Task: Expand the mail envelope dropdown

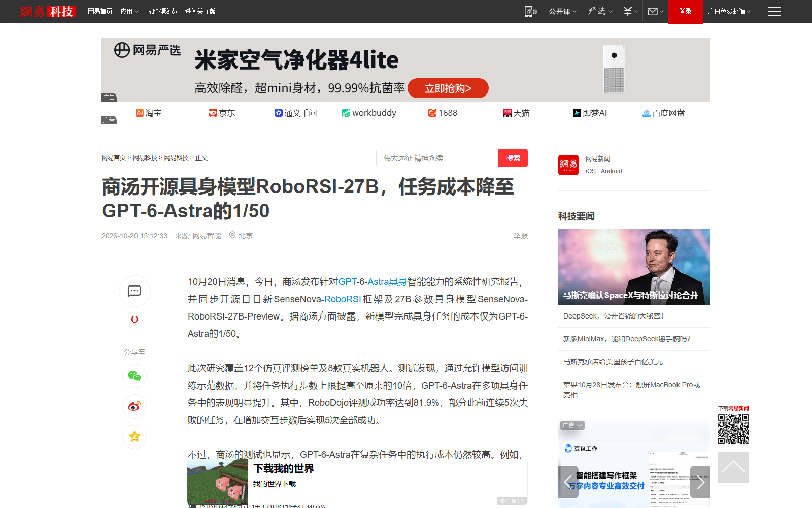Action: pos(656,11)
